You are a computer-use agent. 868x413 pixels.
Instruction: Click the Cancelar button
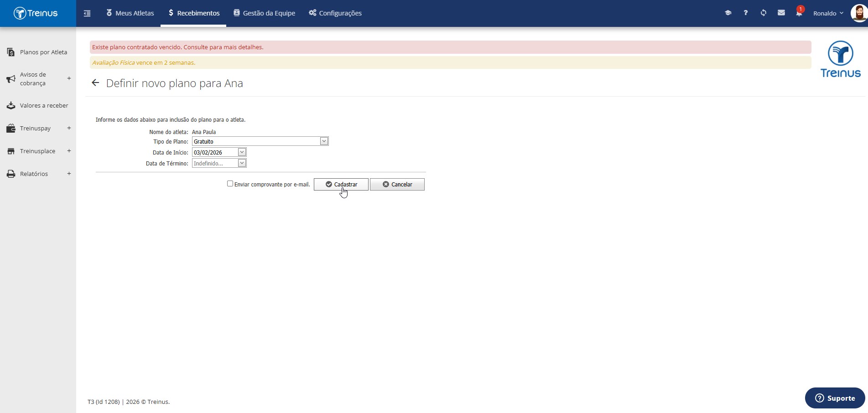click(397, 184)
